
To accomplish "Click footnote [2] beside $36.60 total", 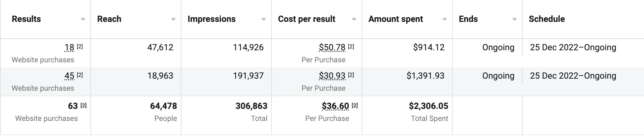I will (x=355, y=106).
